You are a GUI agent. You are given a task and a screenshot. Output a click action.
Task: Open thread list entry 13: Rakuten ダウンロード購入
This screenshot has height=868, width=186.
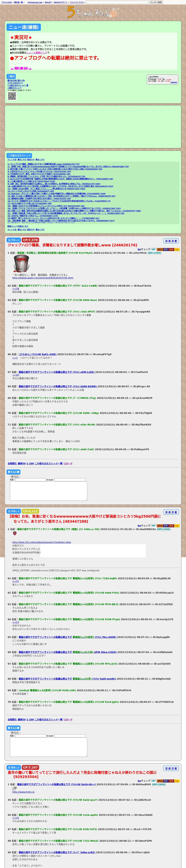(57, 194)
